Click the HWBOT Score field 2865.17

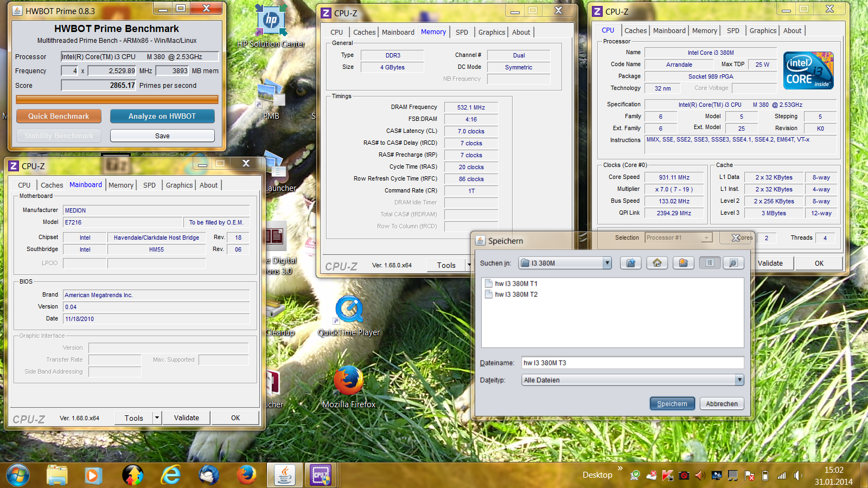coord(99,85)
